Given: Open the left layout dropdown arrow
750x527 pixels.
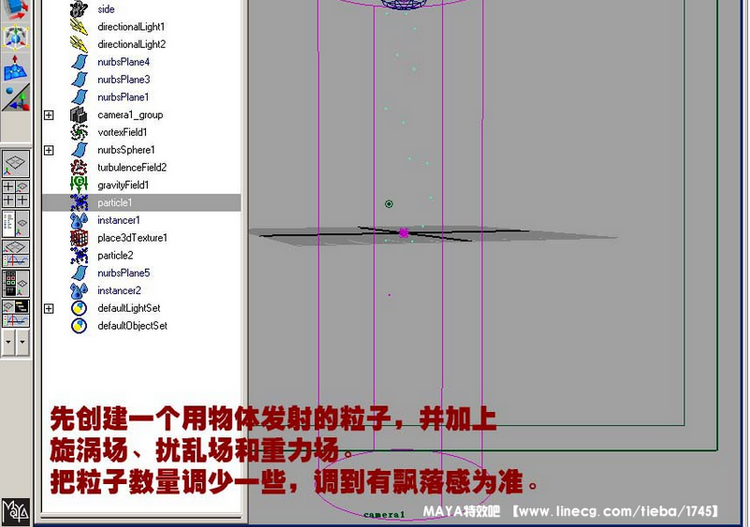Looking at the screenshot, I should 8,343.
